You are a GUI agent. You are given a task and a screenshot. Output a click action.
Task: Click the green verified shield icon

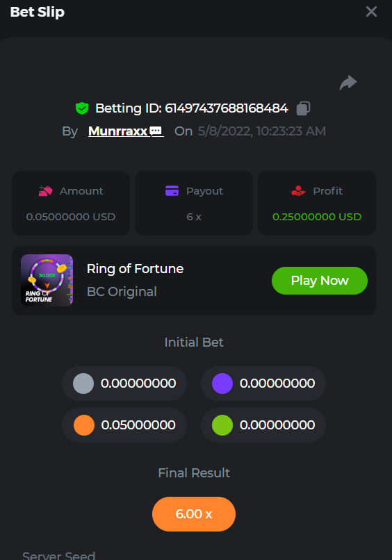(82, 108)
